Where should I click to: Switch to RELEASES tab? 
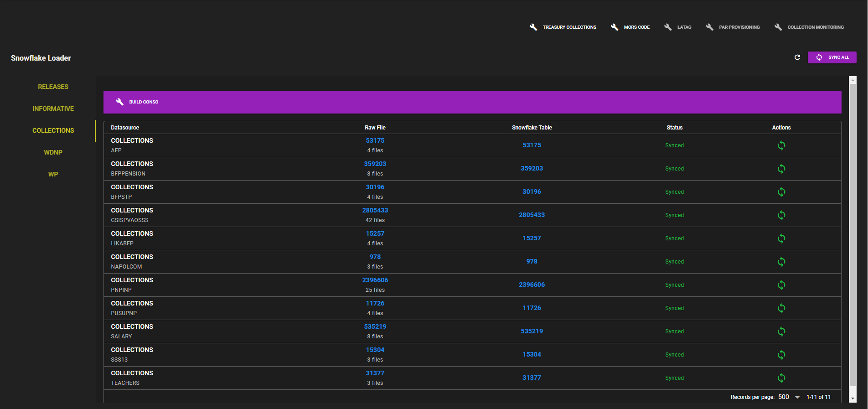pos(53,87)
